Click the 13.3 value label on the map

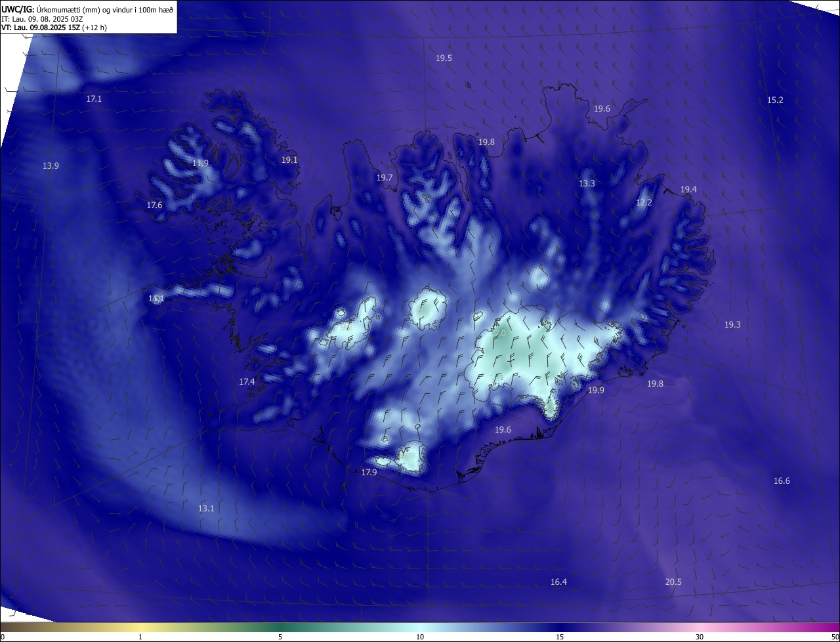coord(587,184)
